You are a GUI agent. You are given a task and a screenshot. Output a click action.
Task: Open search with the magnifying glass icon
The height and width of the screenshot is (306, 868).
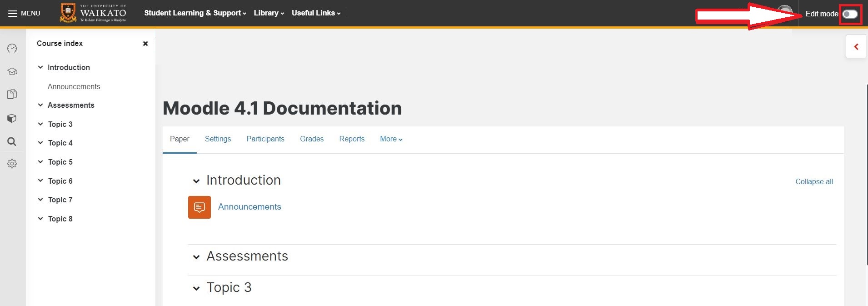pyautogui.click(x=12, y=141)
